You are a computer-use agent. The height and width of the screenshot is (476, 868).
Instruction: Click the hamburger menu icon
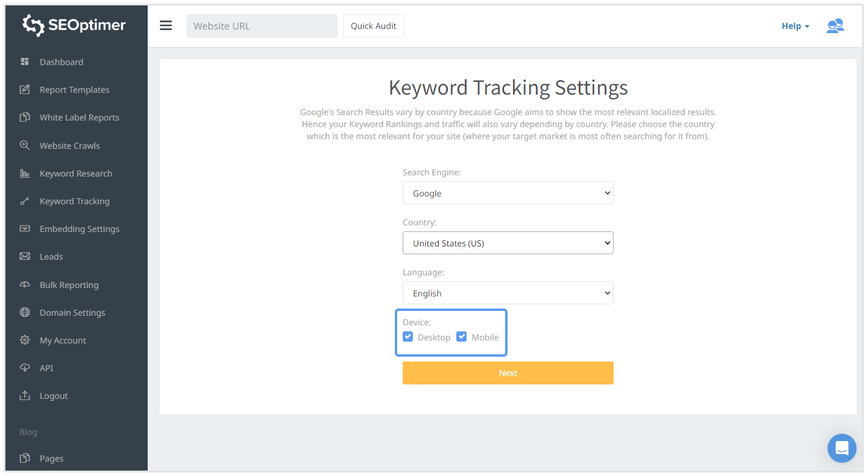(x=166, y=26)
